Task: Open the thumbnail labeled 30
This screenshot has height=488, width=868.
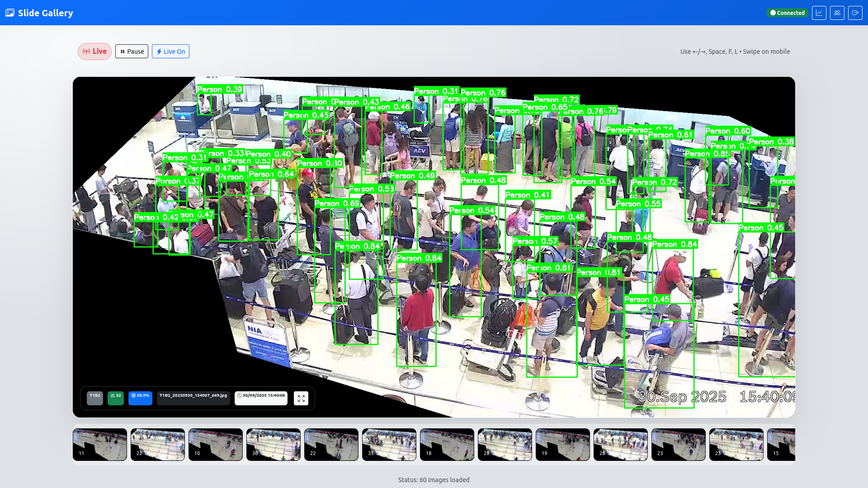Action: pos(274,445)
